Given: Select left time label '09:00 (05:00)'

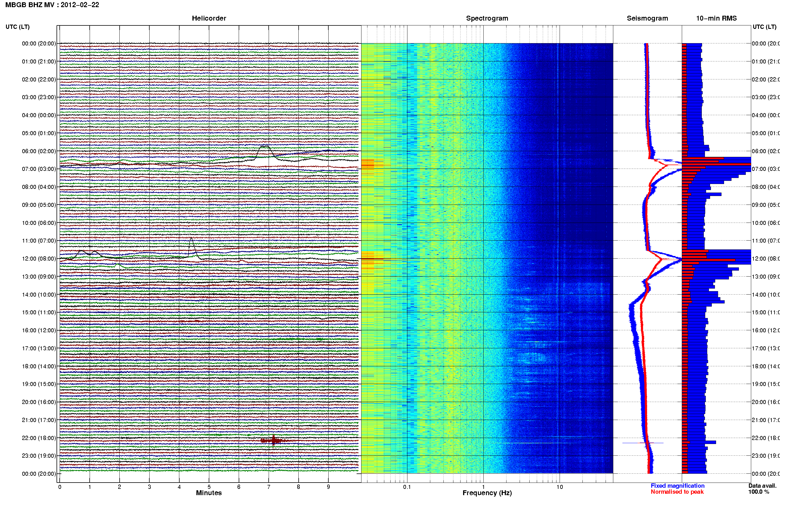Looking at the screenshot, I should coord(39,205).
